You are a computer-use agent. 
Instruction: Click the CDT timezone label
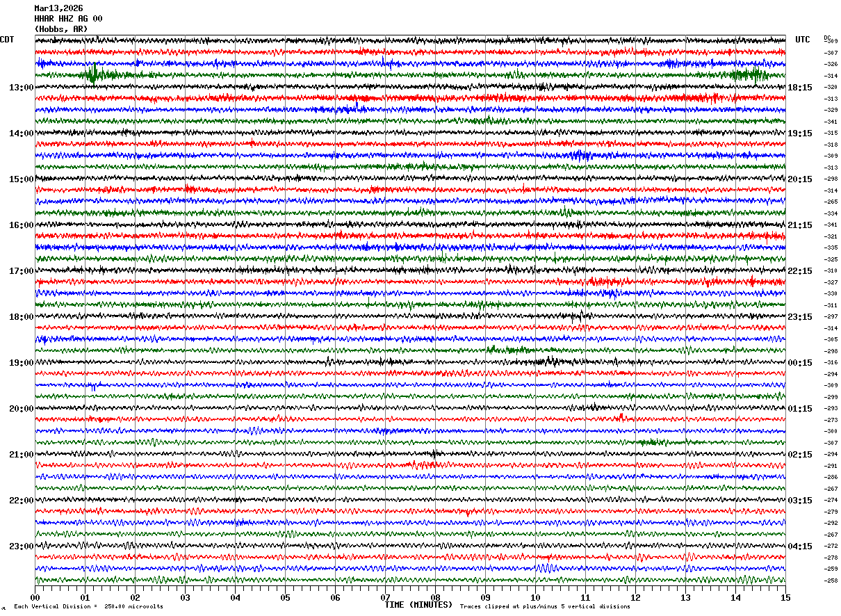click(x=7, y=40)
